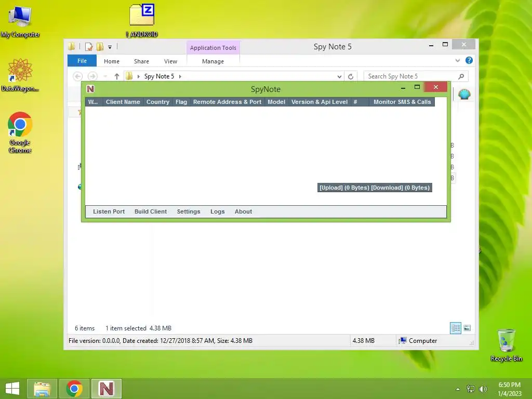Open the recent locations dropdown arrow
Image resolution: width=532 pixels, height=399 pixels.
coord(105,77)
